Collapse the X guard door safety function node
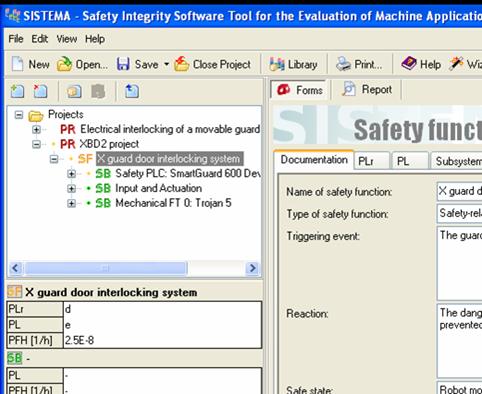This screenshot has height=394, width=482. (x=54, y=159)
